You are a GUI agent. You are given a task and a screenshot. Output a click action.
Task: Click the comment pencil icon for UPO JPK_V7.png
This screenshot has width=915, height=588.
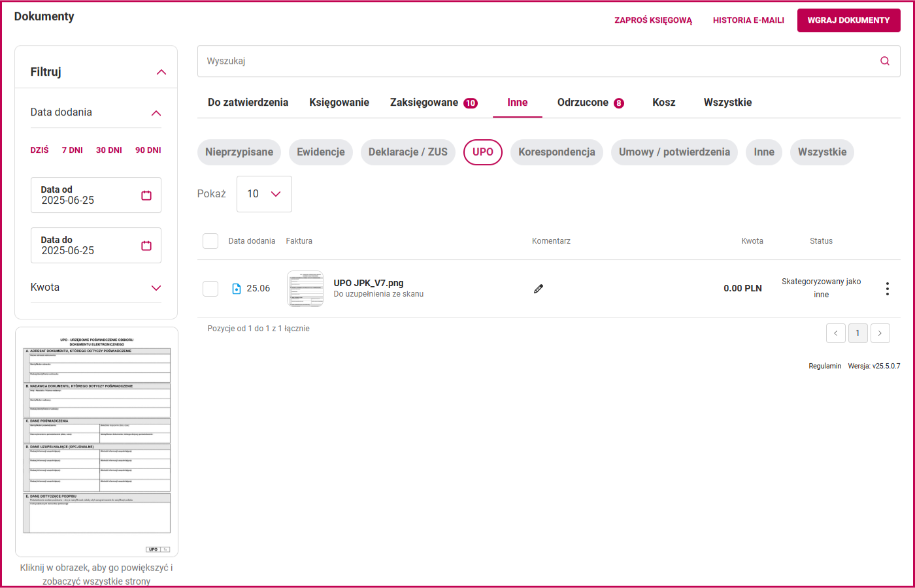[x=539, y=289]
